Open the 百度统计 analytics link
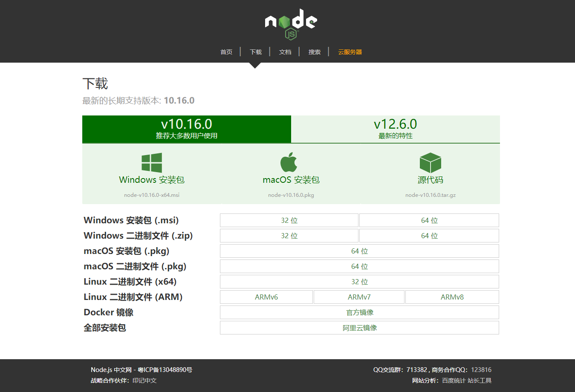Image resolution: width=575 pixels, height=392 pixels. [454, 380]
